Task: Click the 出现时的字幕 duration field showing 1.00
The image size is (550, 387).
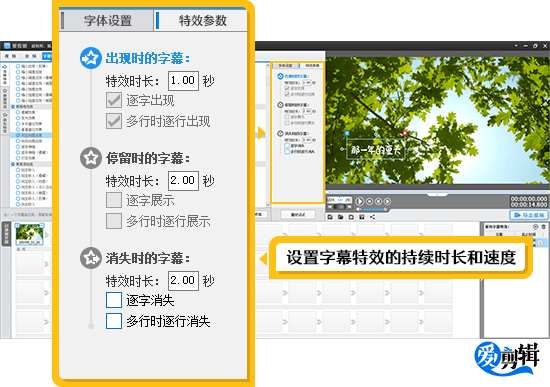Action: 183,81
